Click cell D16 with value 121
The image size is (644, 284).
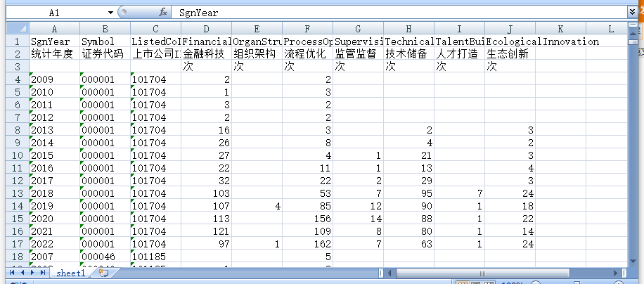pos(206,231)
